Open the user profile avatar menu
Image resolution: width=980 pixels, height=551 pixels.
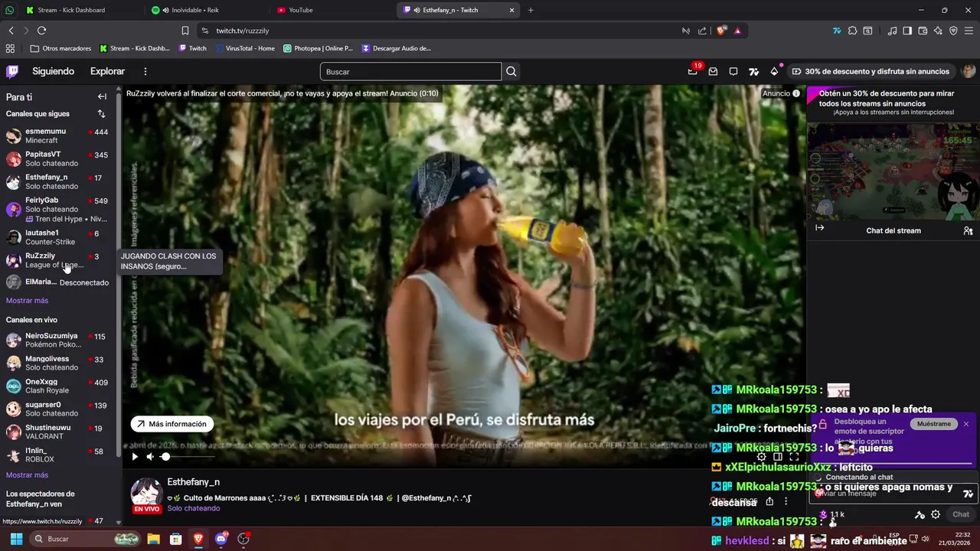coord(969,71)
